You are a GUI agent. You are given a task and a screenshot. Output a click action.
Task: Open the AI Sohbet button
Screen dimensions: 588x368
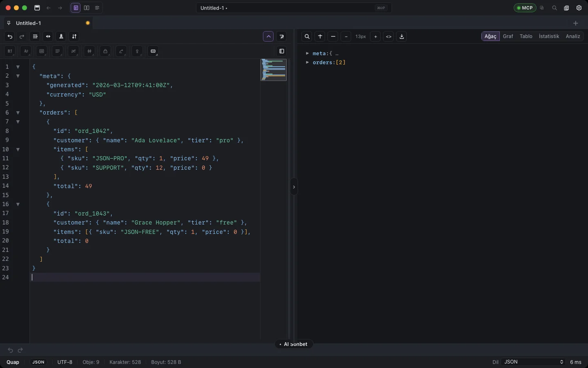pyautogui.click(x=294, y=344)
